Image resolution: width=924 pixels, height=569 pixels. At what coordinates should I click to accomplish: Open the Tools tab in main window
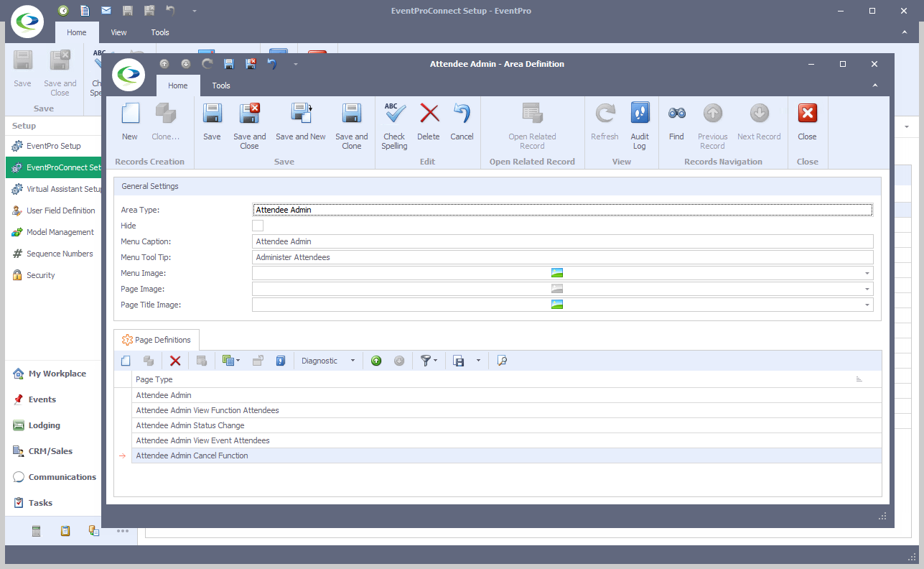tap(160, 32)
